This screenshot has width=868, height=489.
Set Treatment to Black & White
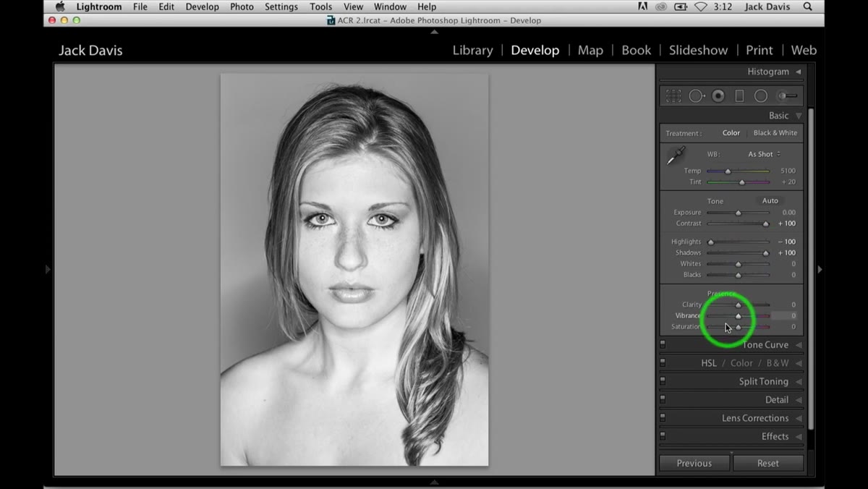(775, 133)
